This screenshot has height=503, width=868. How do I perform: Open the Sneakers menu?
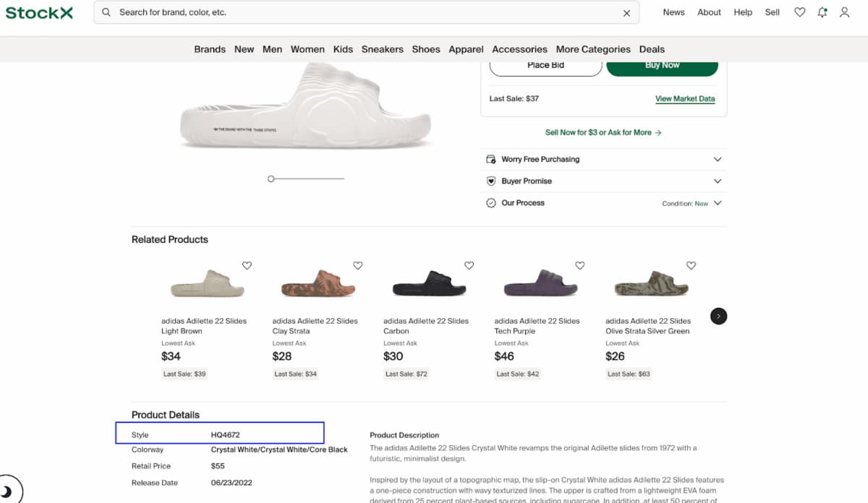pos(383,49)
